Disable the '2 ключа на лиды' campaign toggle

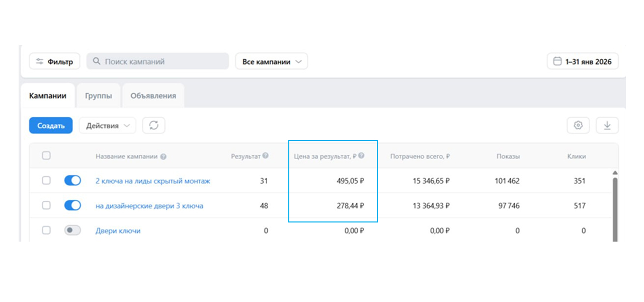72,181
